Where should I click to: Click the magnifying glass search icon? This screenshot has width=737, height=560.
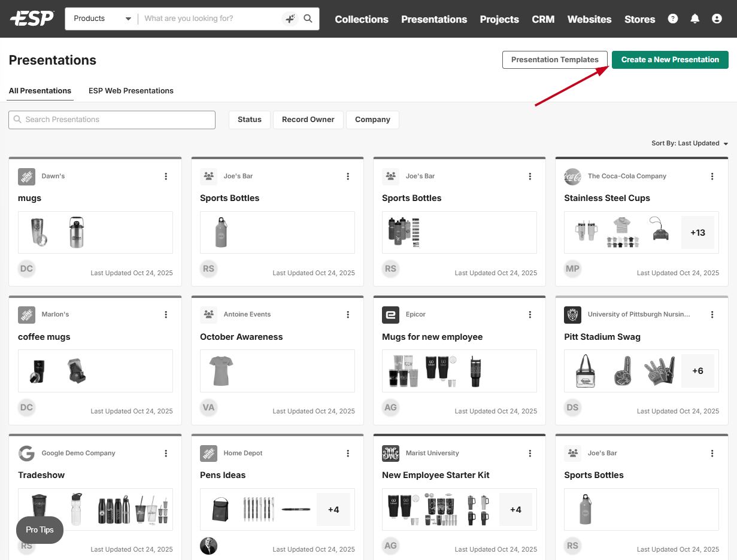(x=308, y=19)
